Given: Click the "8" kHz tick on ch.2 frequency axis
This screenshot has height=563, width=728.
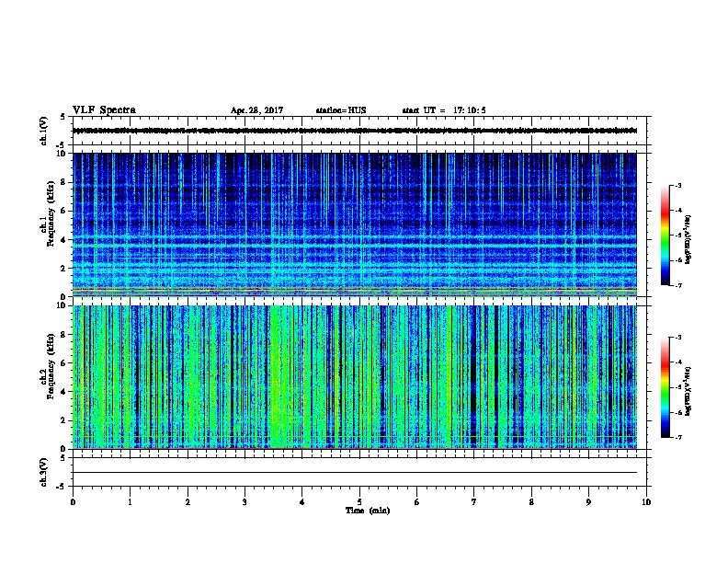Looking at the screenshot, I should point(63,335).
